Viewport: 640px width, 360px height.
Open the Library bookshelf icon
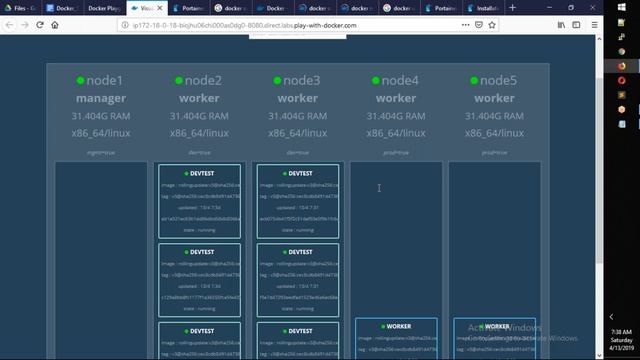pos(561,25)
